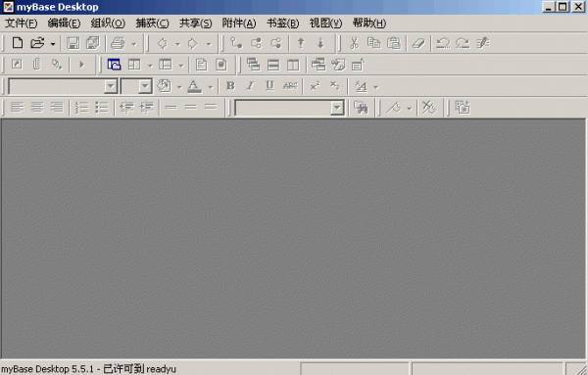Click the font color A swatch
This screenshot has height=375, width=588.
[x=194, y=86]
